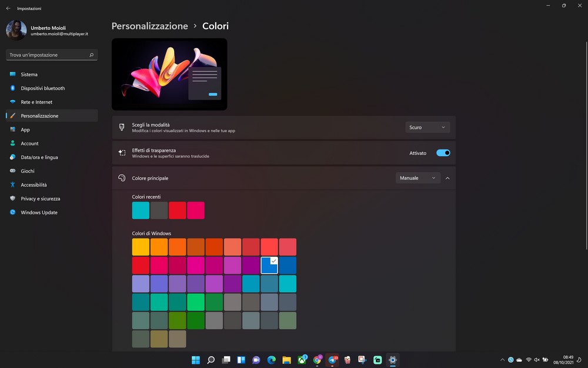Open Microsoft Edge from the taskbar
The width and height of the screenshot is (588, 368).
point(271,360)
